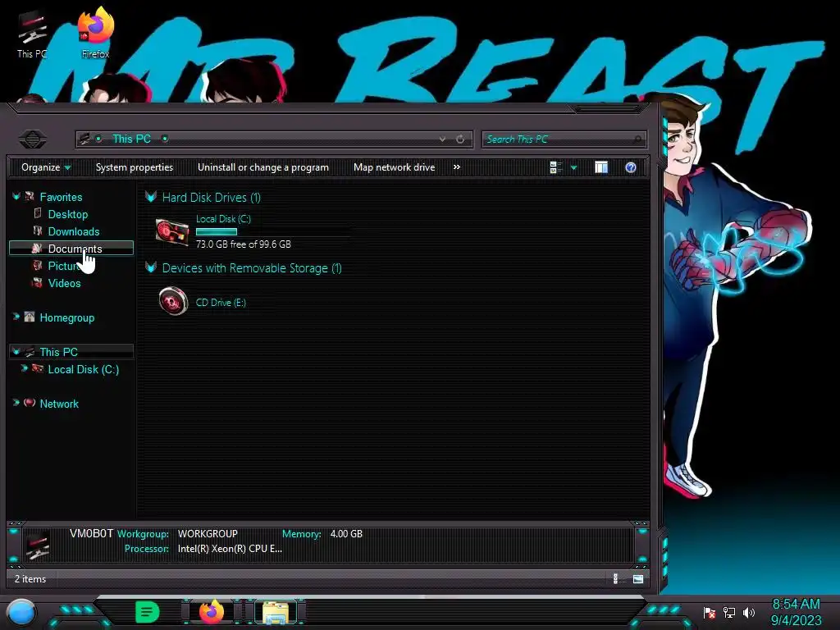
Task: Open the Start orb
Action: pos(21,612)
